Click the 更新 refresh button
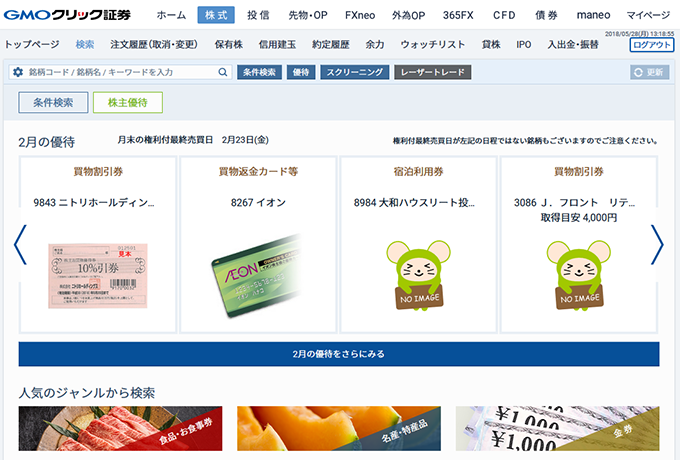This screenshot has height=460, width=680. pos(650,73)
